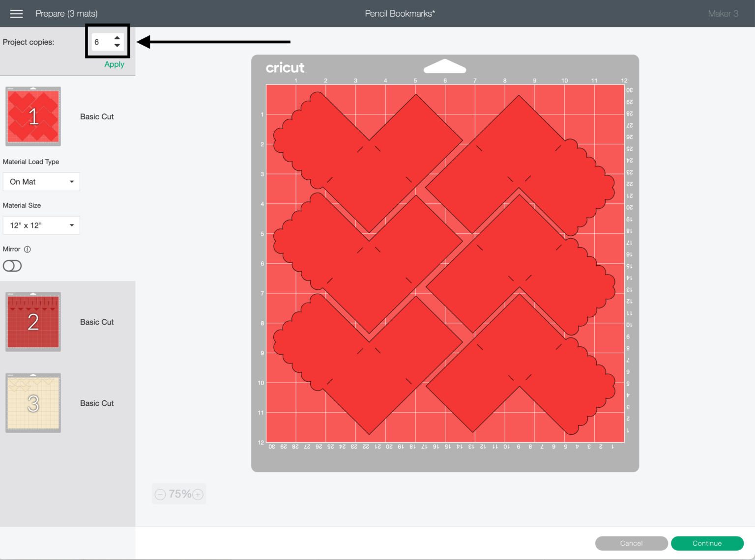Toggle the Mirror switch
The height and width of the screenshot is (560, 755).
coord(12,266)
